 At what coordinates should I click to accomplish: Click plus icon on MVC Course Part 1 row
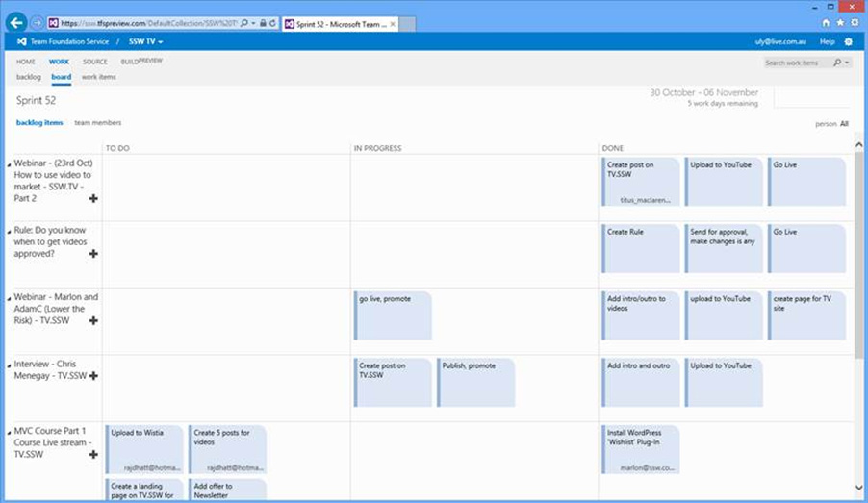point(93,454)
